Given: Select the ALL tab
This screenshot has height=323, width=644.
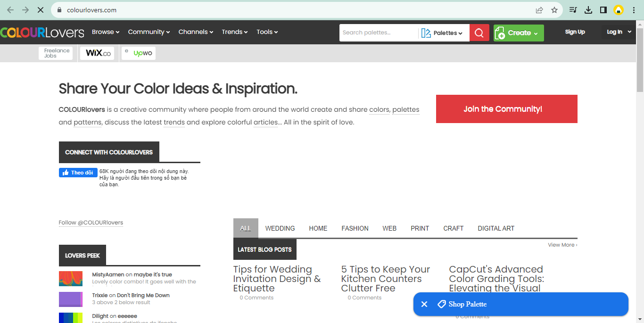Looking at the screenshot, I should [x=246, y=228].
